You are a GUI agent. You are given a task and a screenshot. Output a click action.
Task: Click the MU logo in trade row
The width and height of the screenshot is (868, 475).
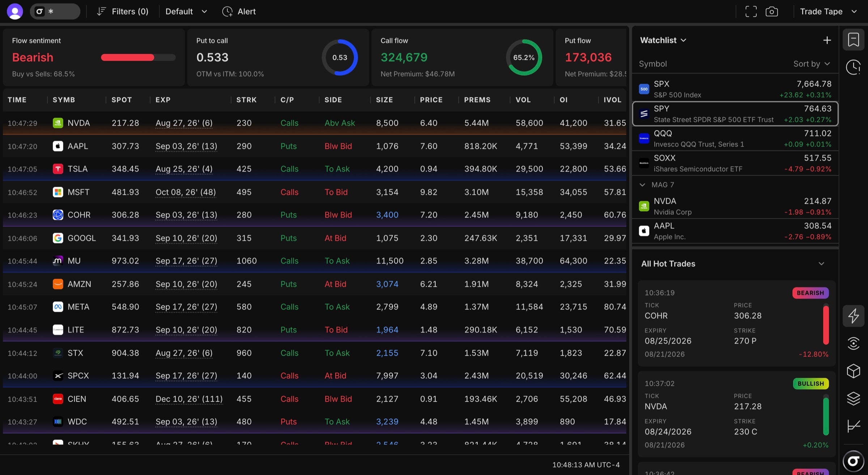[x=58, y=261]
